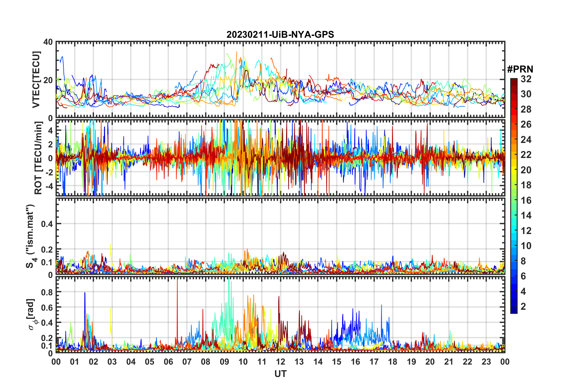
Task: Click the plot title 20230211-UiB-NYA-GPS
Action: 280,35
